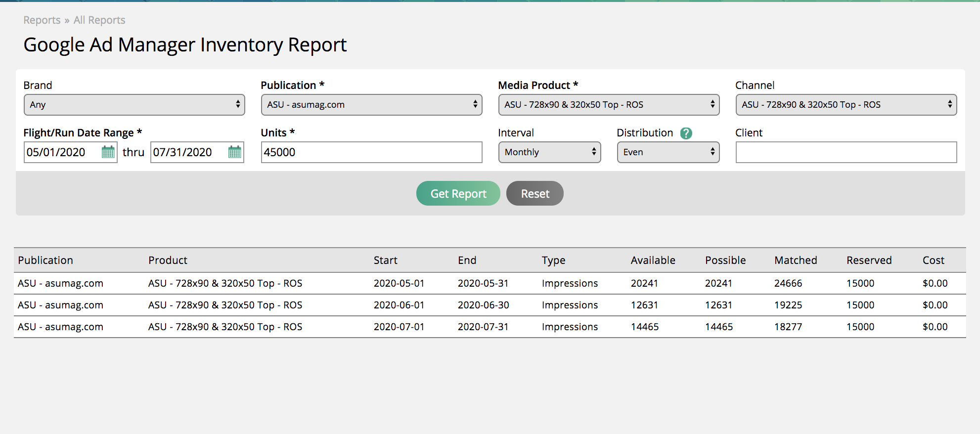The width and height of the screenshot is (980, 434).
Task: Select the start date cell 2020-07-01
Action: pos(399,327)
